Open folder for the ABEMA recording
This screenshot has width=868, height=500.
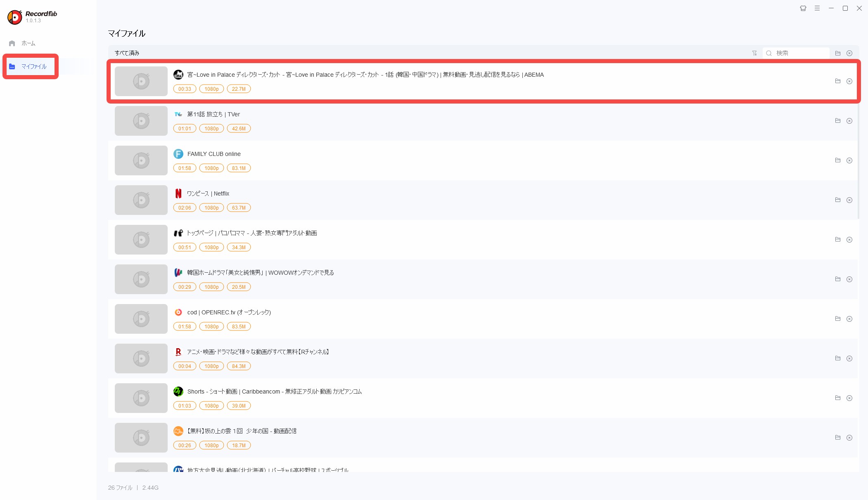pos(838,81)
